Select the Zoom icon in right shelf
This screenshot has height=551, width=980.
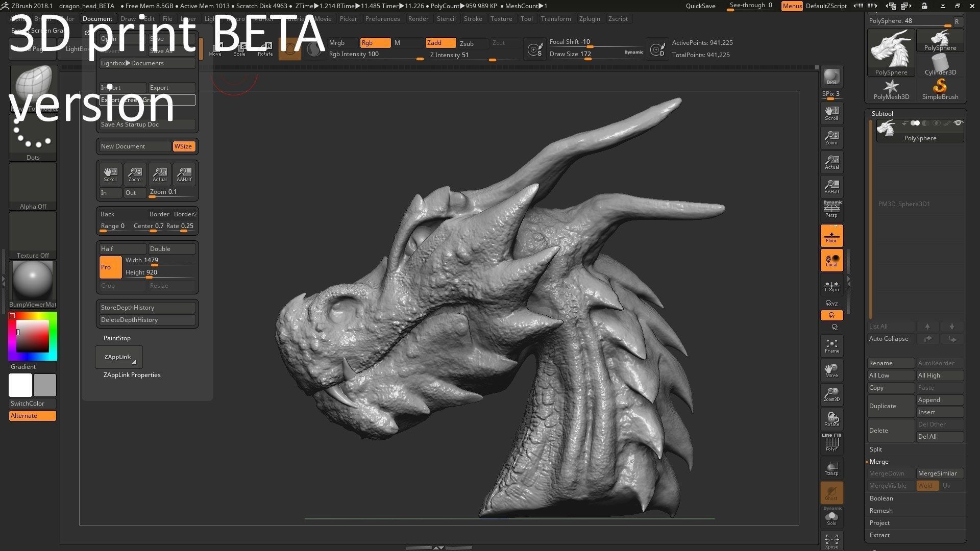click(831, 137)
